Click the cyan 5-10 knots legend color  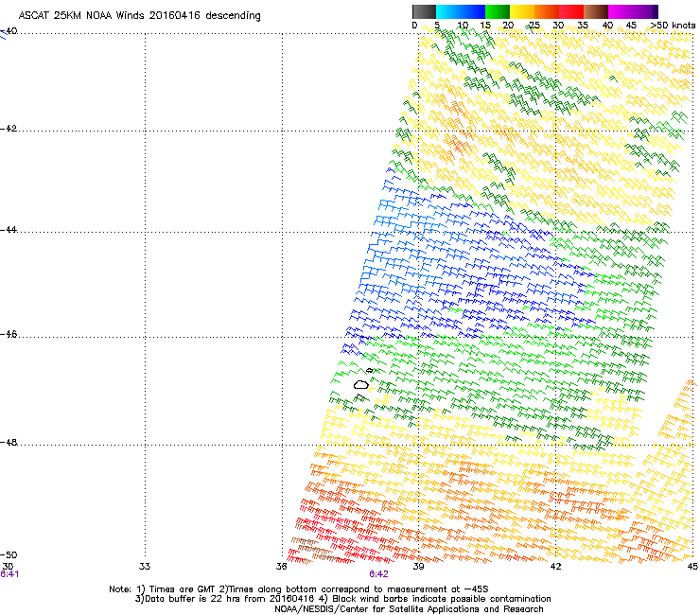tap(448, 11)
